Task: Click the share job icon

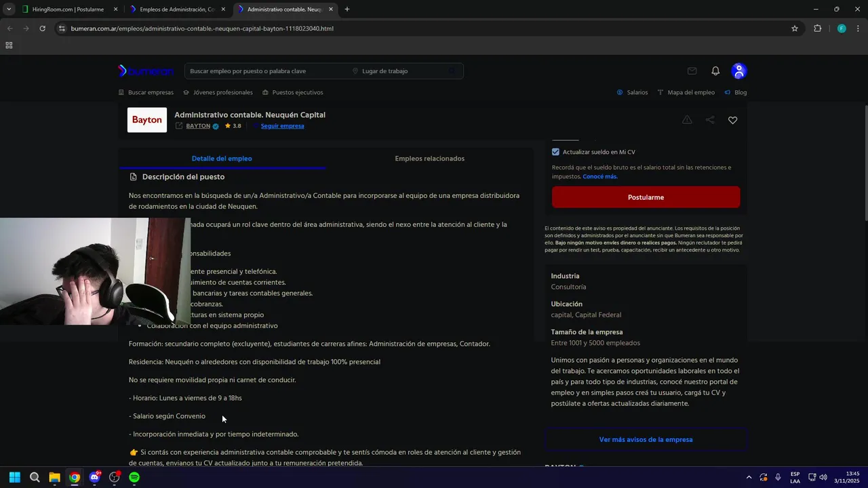Action: point(710,120)
